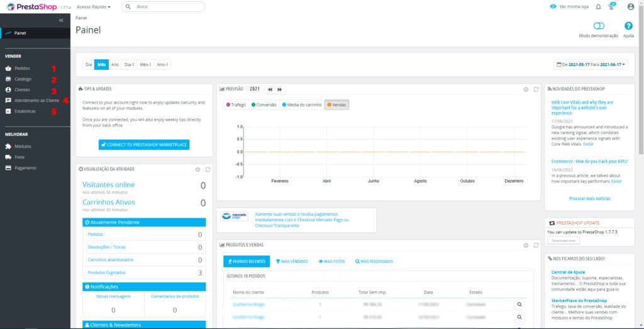
Task: Click the orders cart icon in header
Action: click(612, 7)
